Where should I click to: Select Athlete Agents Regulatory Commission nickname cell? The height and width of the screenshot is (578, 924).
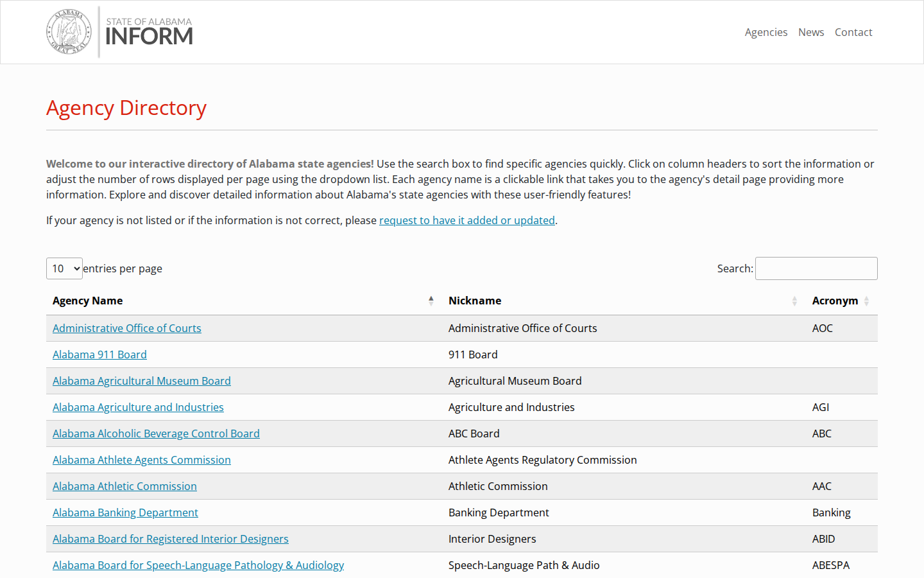[624, 460]
